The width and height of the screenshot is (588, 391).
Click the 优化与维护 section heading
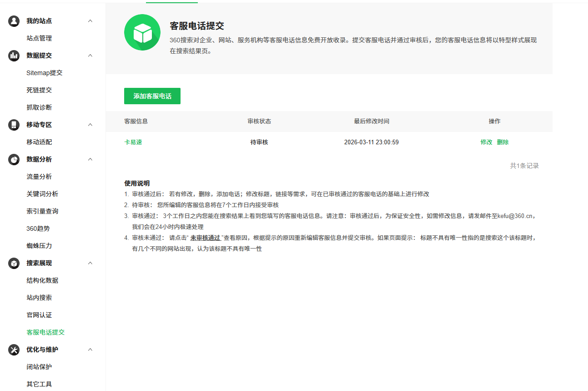click(x=42, y=350)
